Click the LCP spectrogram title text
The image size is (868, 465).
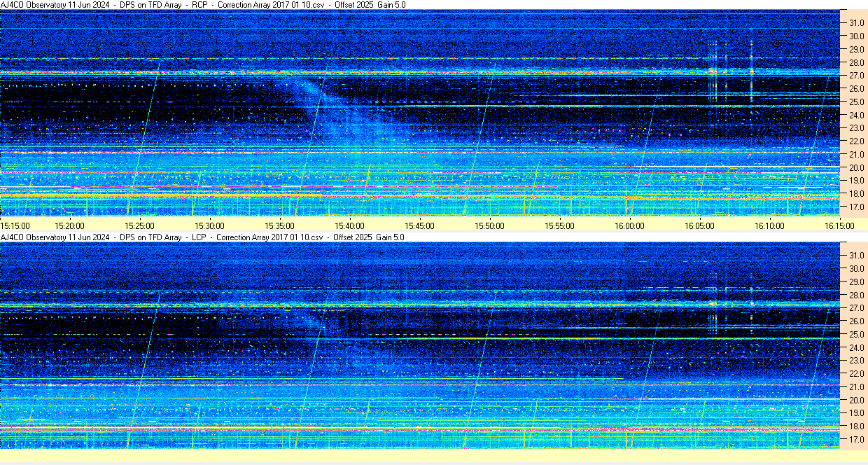click(202, 237)
